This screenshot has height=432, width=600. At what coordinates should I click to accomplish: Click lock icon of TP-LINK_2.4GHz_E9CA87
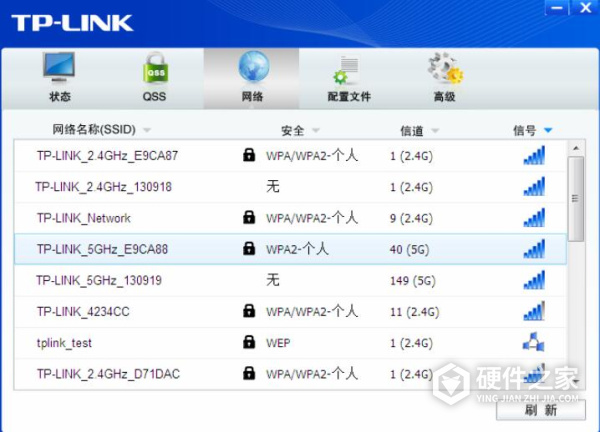click(x=249, y=155)
